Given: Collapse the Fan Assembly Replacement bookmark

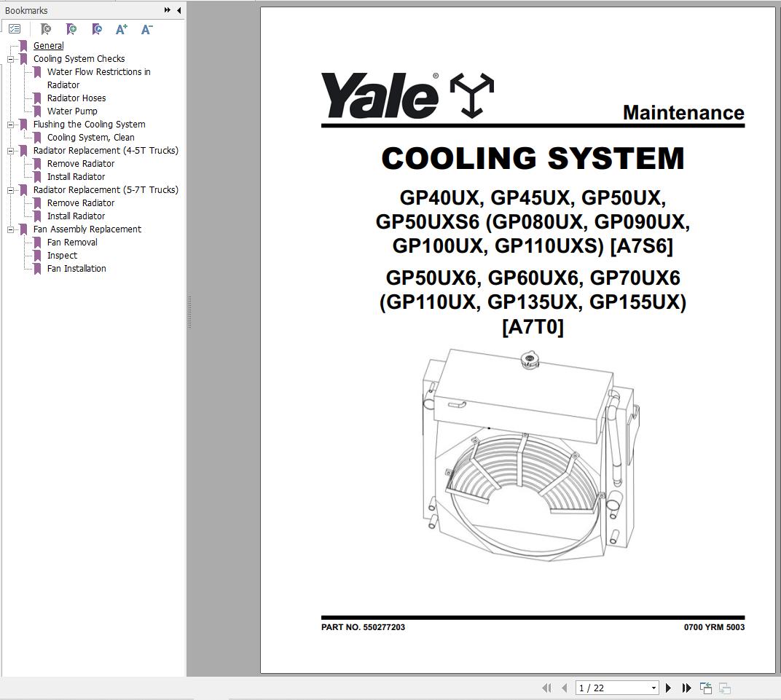Looking at the screenshot, I should [10, 229].
